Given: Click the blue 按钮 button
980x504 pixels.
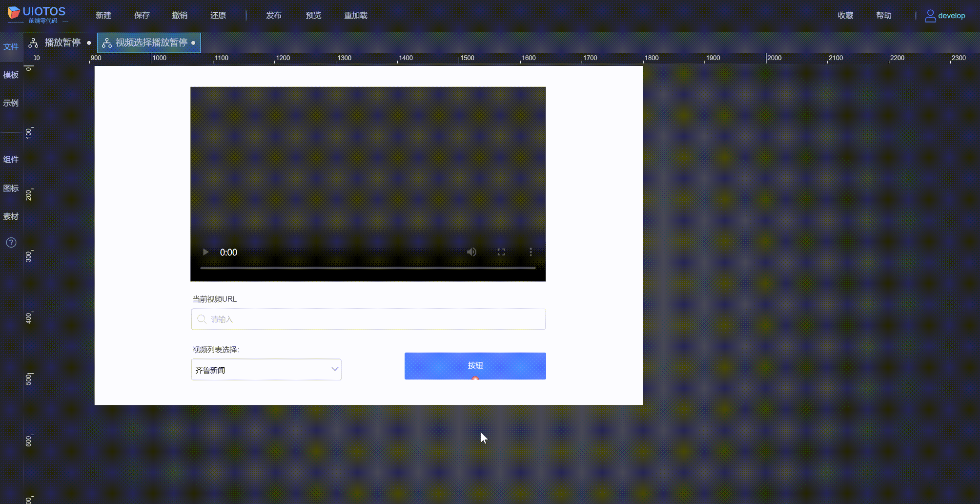Looking at the screenshot, I should click(x=474, y=366).
